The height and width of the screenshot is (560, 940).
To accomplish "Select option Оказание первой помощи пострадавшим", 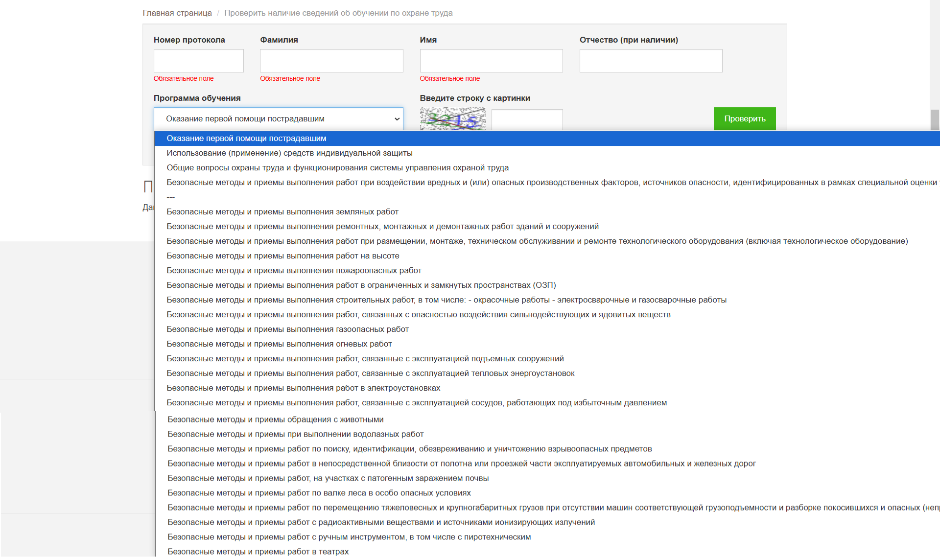I will pos(246,139).
